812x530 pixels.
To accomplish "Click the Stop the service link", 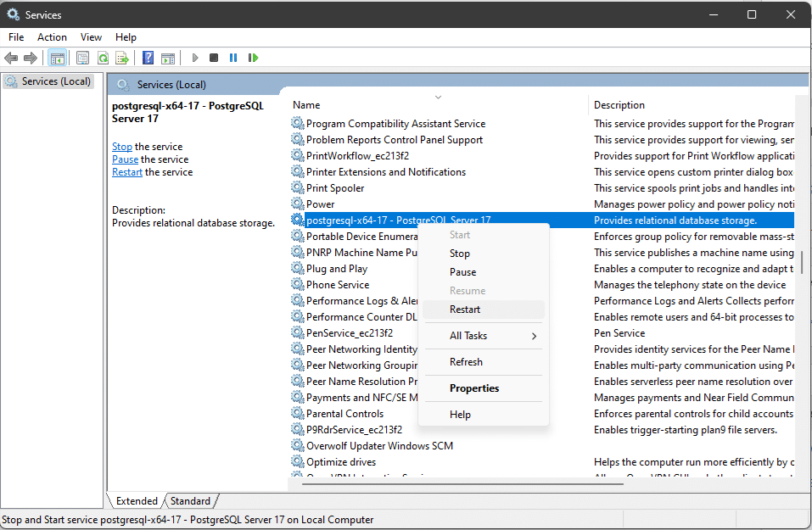I will (122, 147).
